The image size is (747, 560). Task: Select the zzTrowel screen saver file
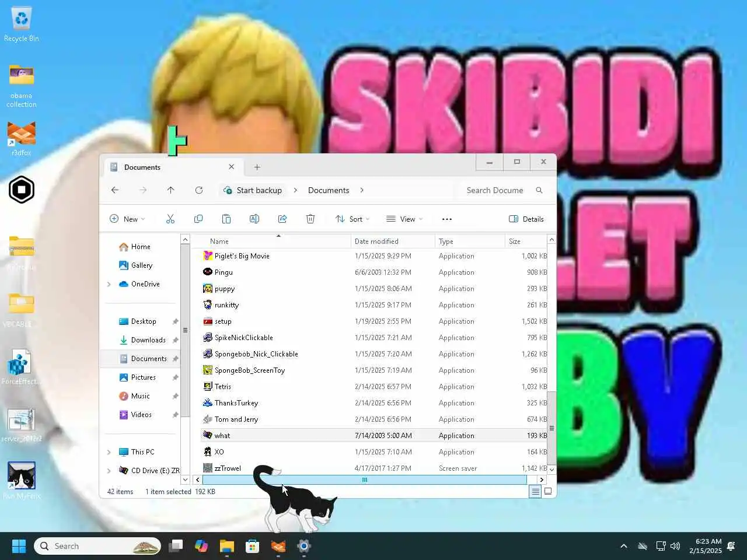[373, 468]
